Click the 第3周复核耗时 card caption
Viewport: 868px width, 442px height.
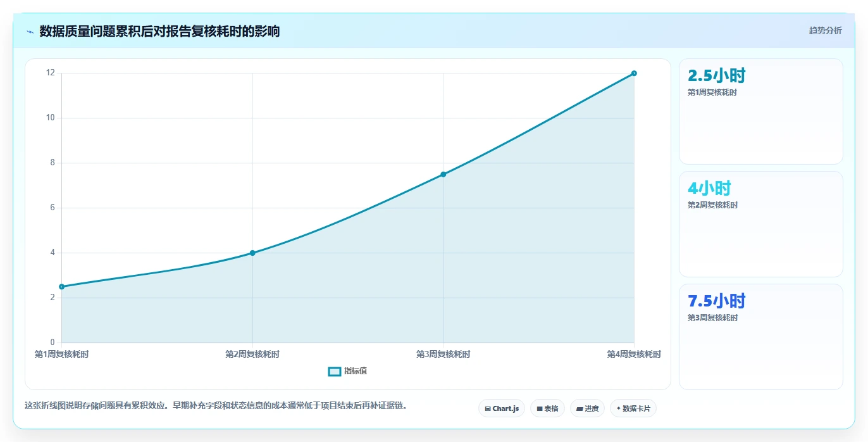[x=712, y=318]
